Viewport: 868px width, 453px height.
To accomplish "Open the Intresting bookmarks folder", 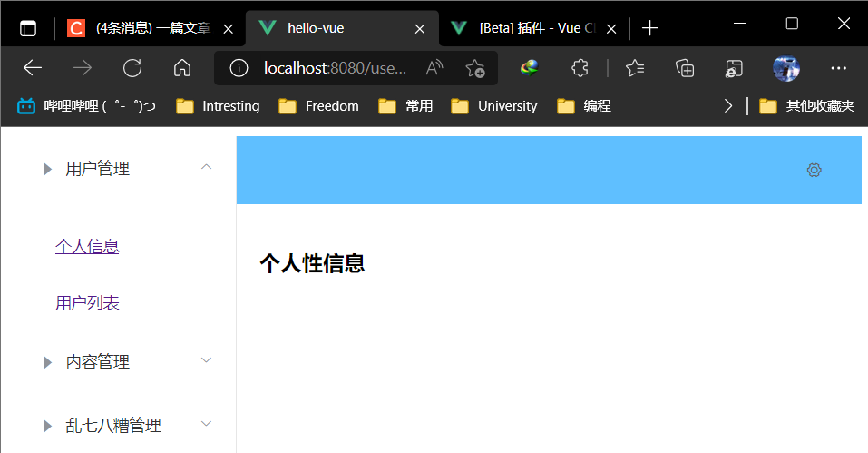I will point(218,106).
